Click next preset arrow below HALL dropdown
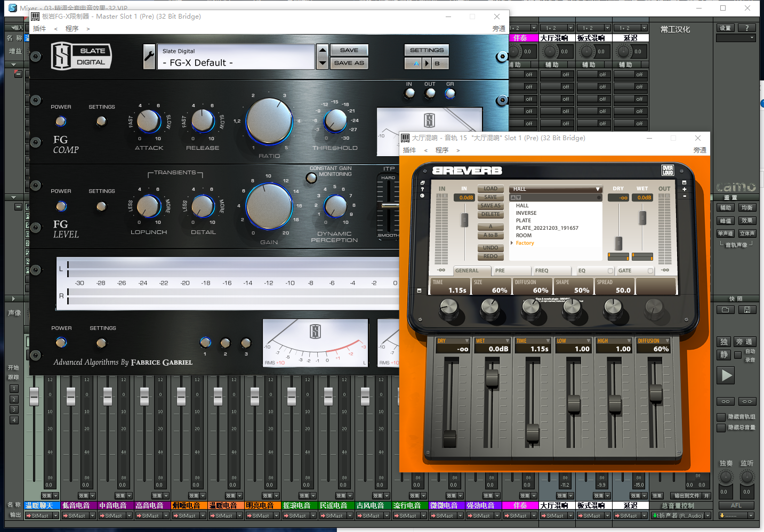 coord(518,198)
